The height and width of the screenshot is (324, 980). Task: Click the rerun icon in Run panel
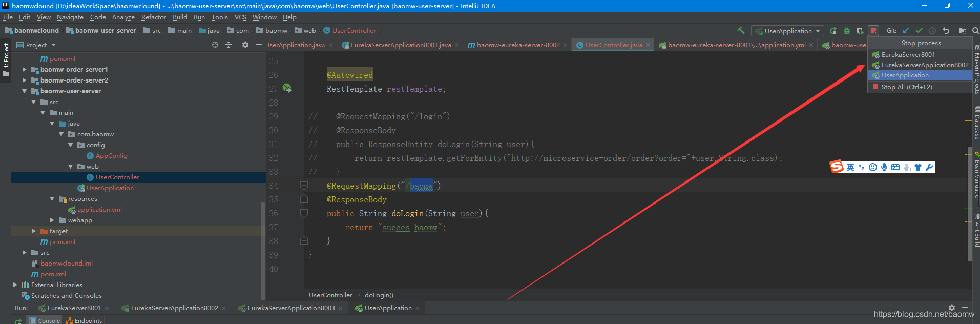click(x=18, y=321)
